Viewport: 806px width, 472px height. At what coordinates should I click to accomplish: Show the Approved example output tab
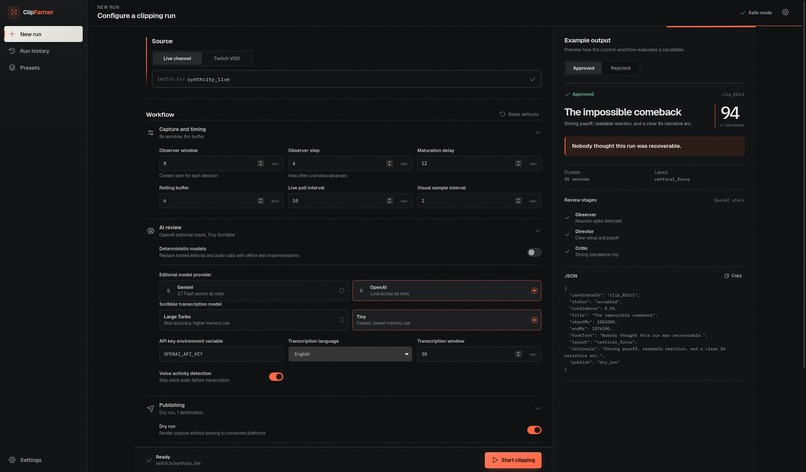[x=583, y=68]
